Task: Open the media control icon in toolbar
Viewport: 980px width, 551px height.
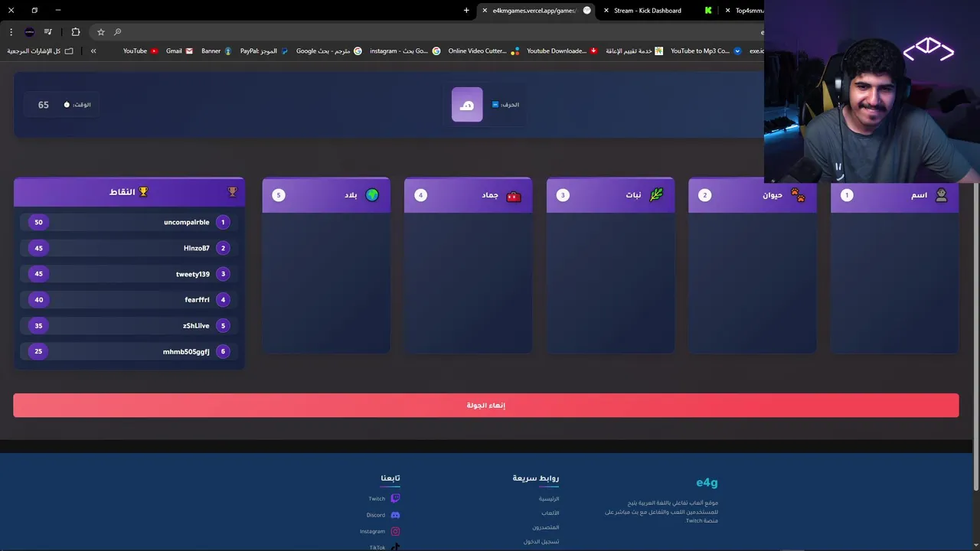Action: [x=47, y=32]
